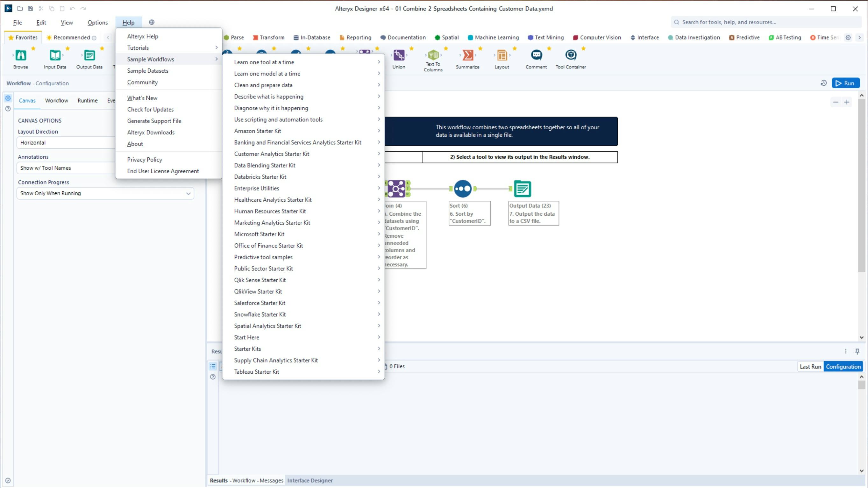The height and width of the screenshot is (488, 868).
Task: Click the Output Data node on canvas
Action: tap(522, 189)
